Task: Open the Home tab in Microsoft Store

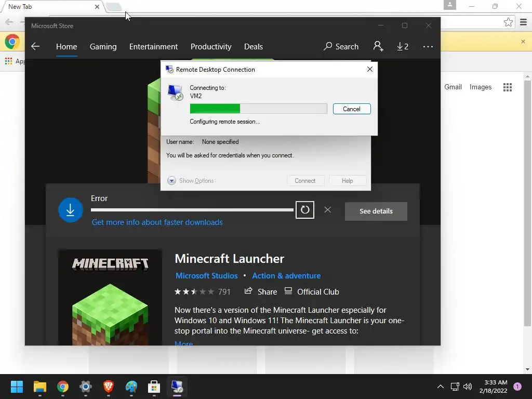Action: (66, 46)
